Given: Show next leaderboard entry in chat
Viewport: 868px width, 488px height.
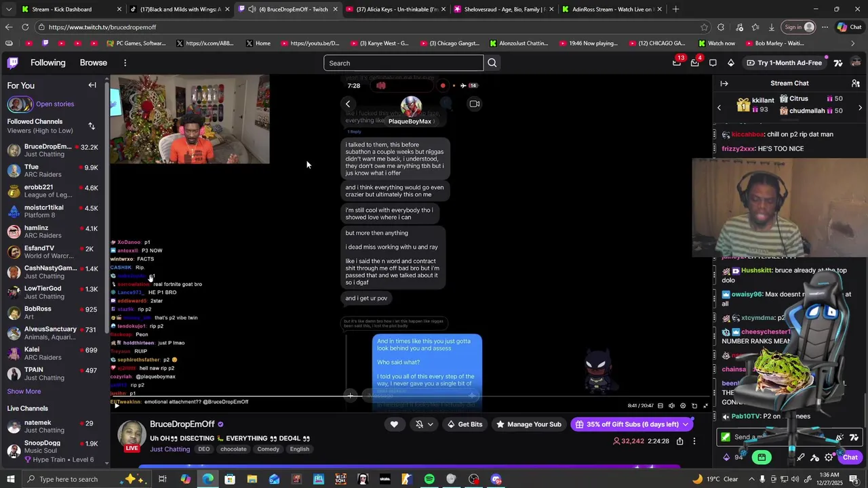Looking at the screenshot, I should tap(861, 108).
